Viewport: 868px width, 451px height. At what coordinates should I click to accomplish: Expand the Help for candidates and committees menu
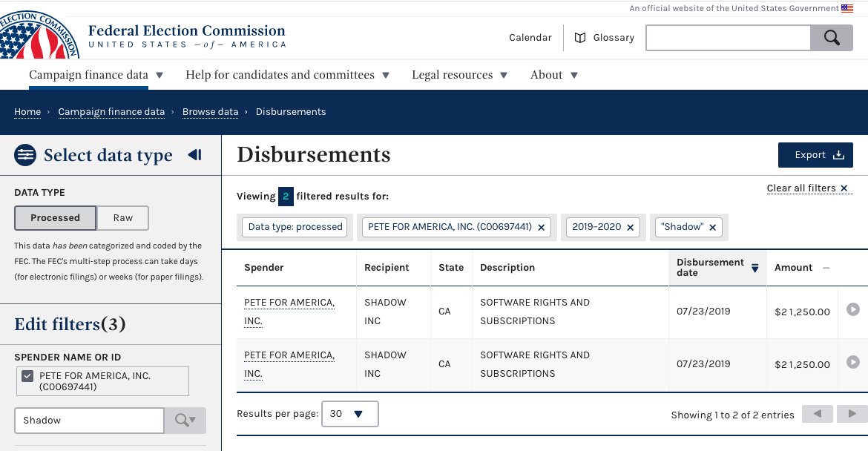287,75
